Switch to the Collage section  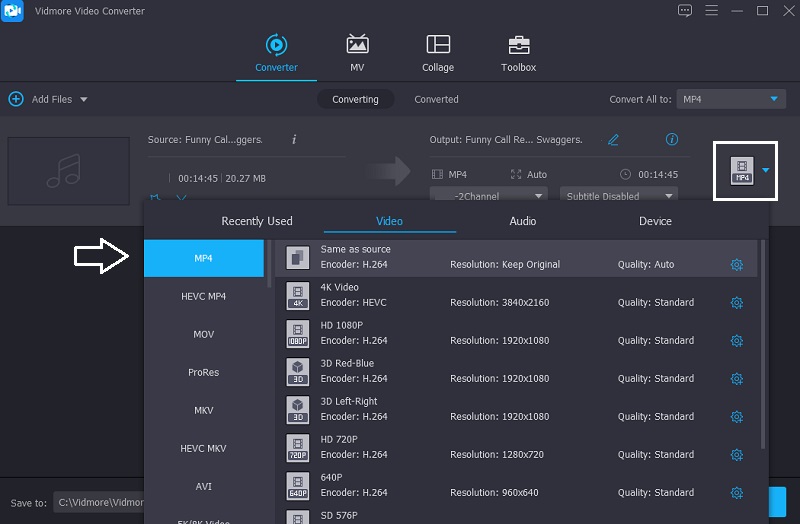point(438,46)
